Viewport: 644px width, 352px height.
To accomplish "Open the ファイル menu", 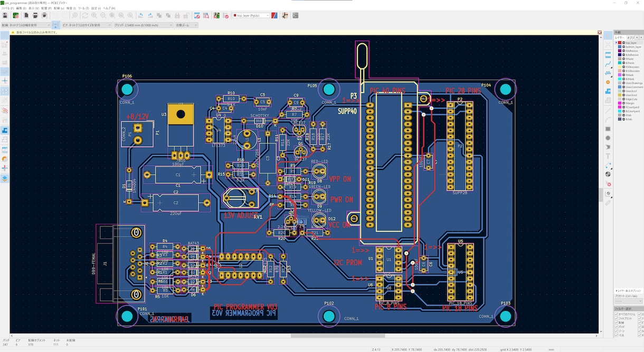I will (x=7, y=8).
